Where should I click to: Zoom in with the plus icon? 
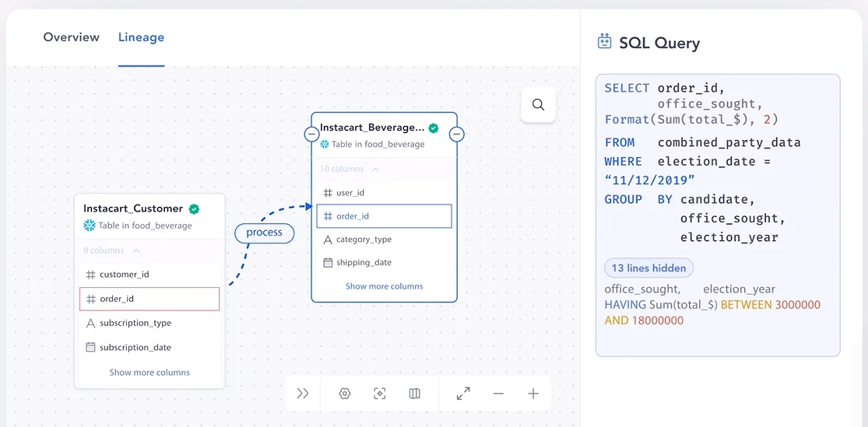[x=533, y=394]
